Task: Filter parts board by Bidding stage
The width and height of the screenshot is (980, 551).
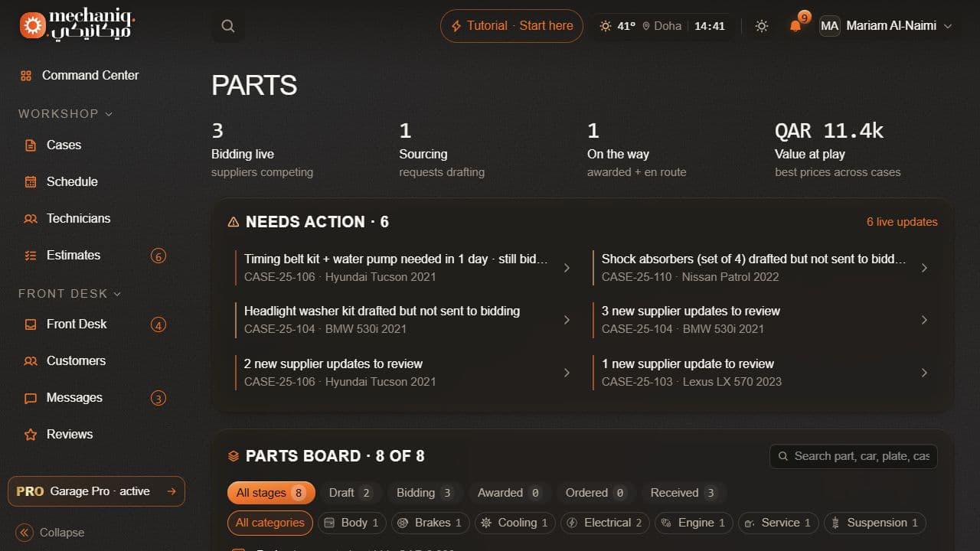Action: click(425, 493)
